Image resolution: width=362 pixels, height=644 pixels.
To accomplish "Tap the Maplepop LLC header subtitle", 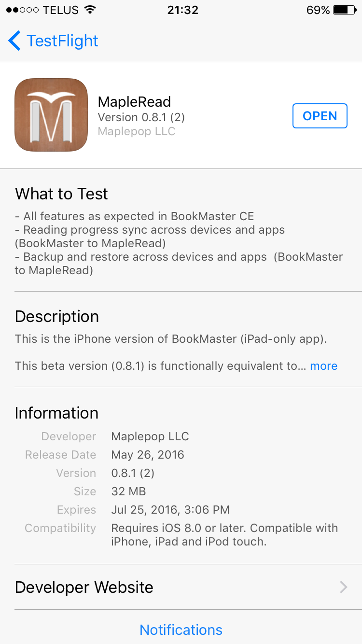I will pyautogui.click(x=137, y=131).
